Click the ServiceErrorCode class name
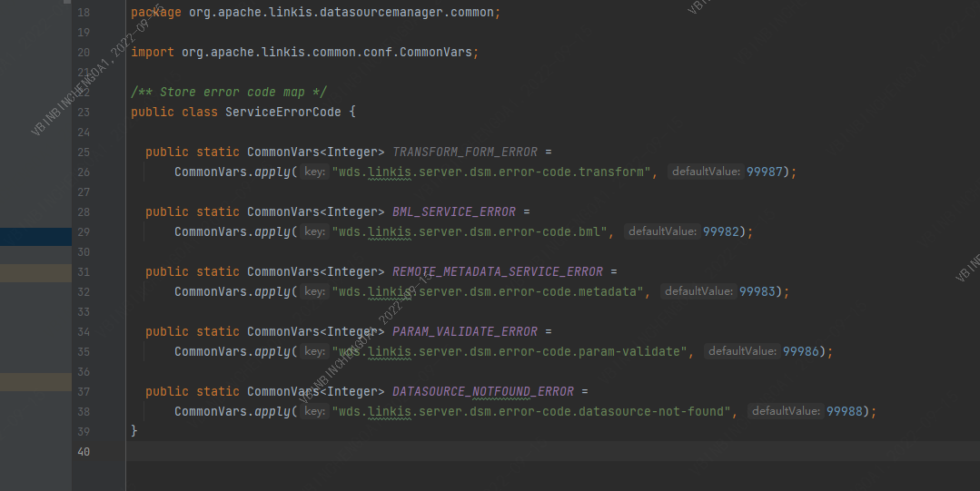 [x=283, y=113]
